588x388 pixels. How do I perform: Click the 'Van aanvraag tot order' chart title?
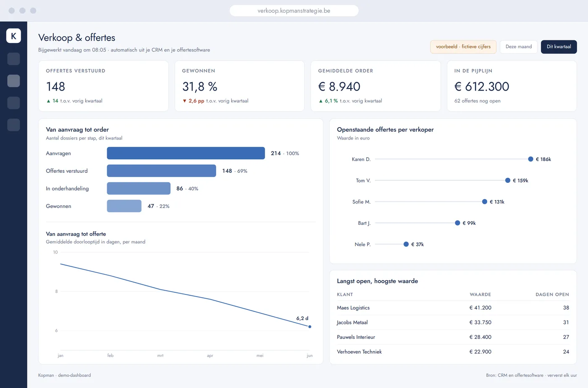77,130
